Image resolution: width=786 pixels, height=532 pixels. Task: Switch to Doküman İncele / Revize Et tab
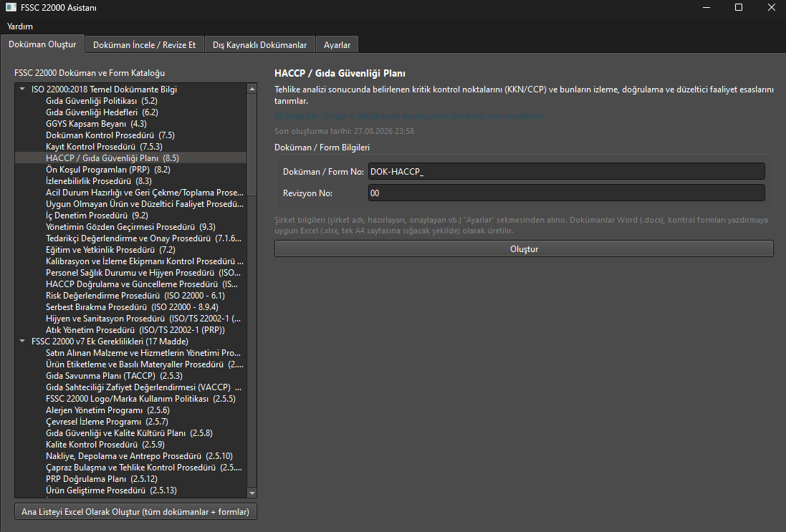(x=144, y=44)
